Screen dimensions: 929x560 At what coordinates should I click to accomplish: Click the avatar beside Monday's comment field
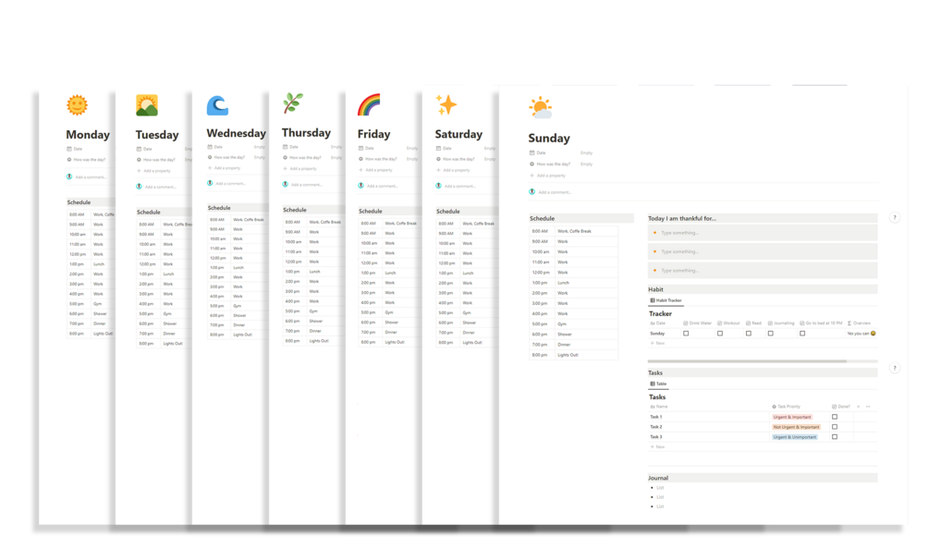click(69, 177)
